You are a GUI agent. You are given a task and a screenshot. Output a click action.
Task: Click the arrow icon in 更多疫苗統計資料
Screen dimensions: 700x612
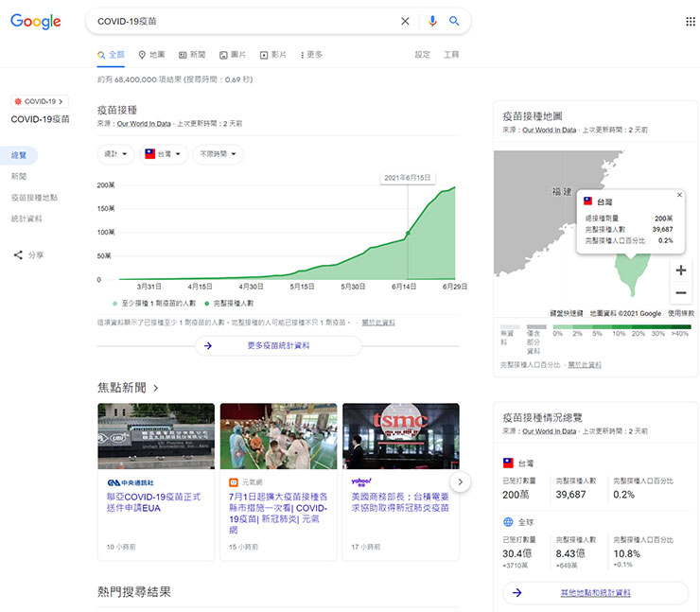208,345
